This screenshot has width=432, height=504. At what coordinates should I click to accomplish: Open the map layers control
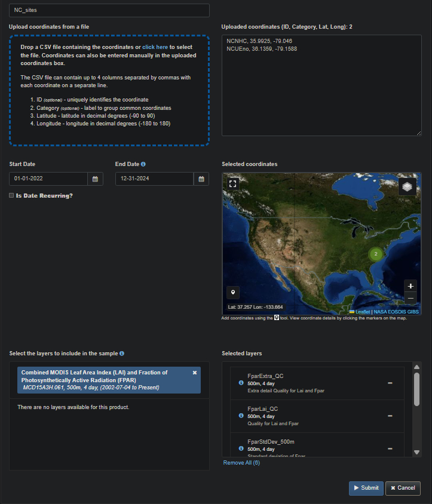(x=407, y=187)
